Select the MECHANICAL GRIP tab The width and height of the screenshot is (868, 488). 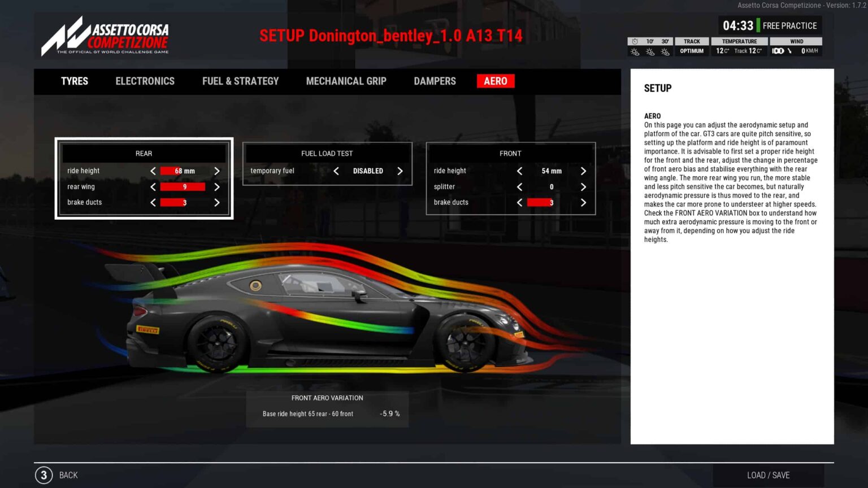click(x=346, y=81)
